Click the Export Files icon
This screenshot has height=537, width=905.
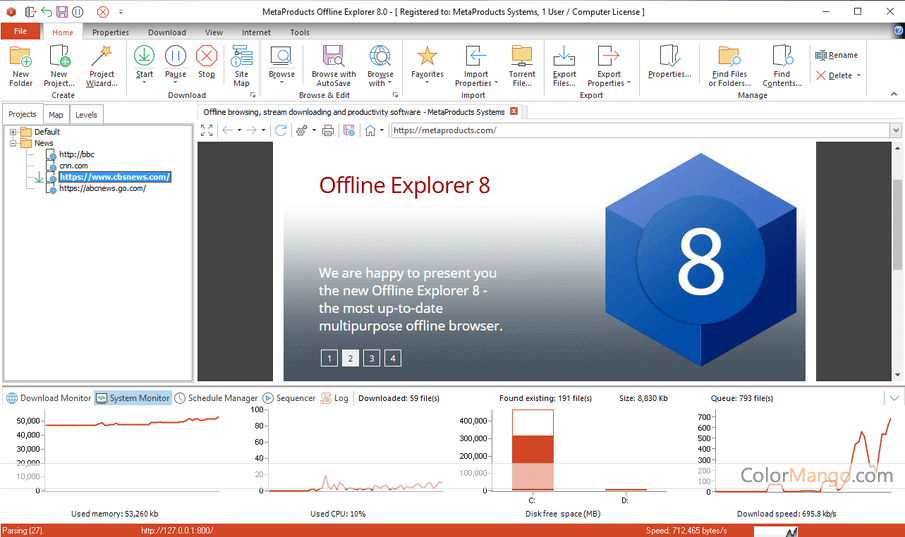point(564,58)
